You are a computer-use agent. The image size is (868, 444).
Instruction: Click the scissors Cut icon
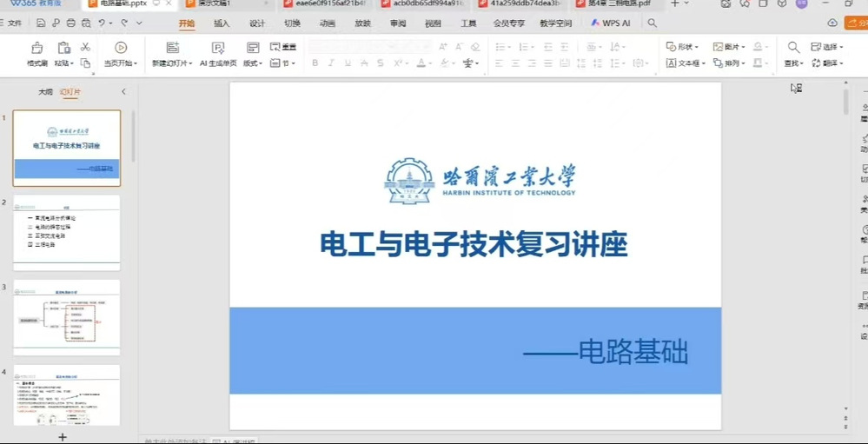click(85, 47)
